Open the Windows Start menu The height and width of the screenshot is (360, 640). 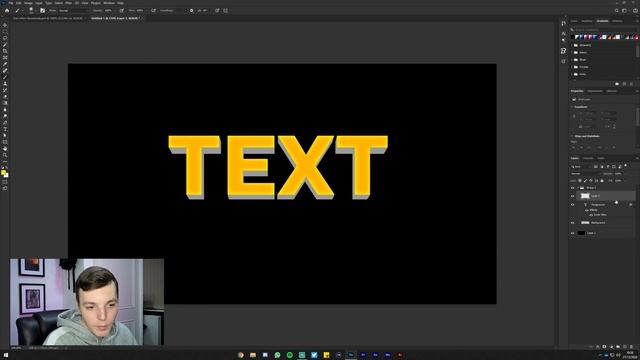point(6,355)
